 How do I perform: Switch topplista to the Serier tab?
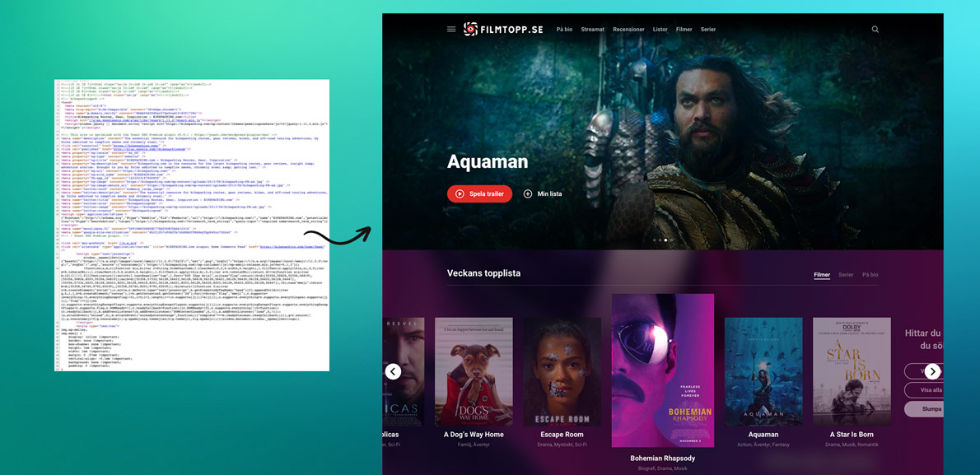(846, 275)
